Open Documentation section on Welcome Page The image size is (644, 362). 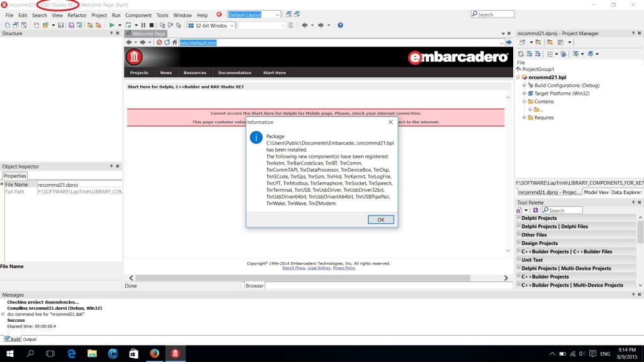(235, 73)
